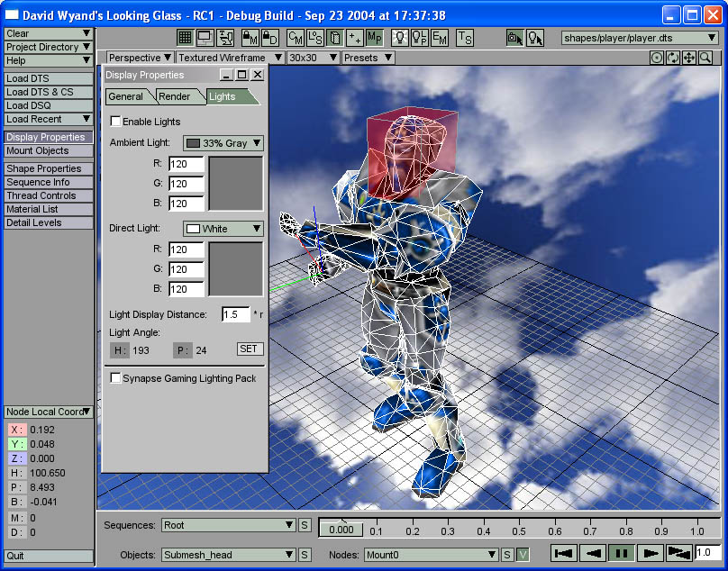The width and height of the screenshot is (728, 571).
Task: Click the lightbulb lighting icon in toolbar
Action: tap(398, 38)
